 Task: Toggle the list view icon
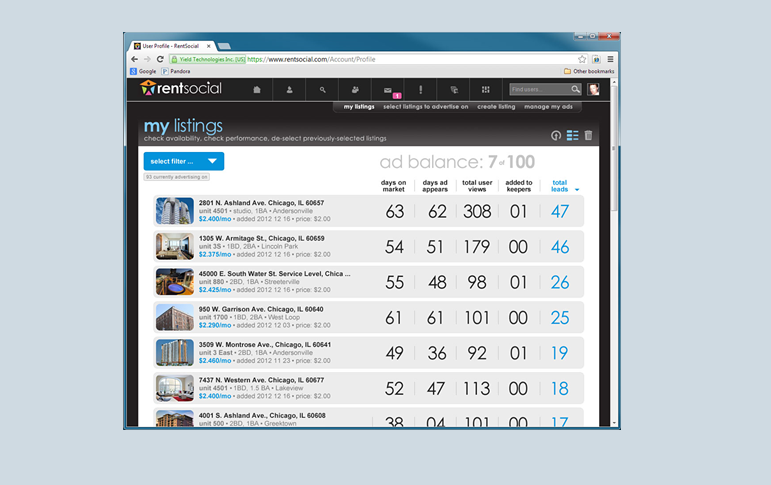tap(573, 135)
